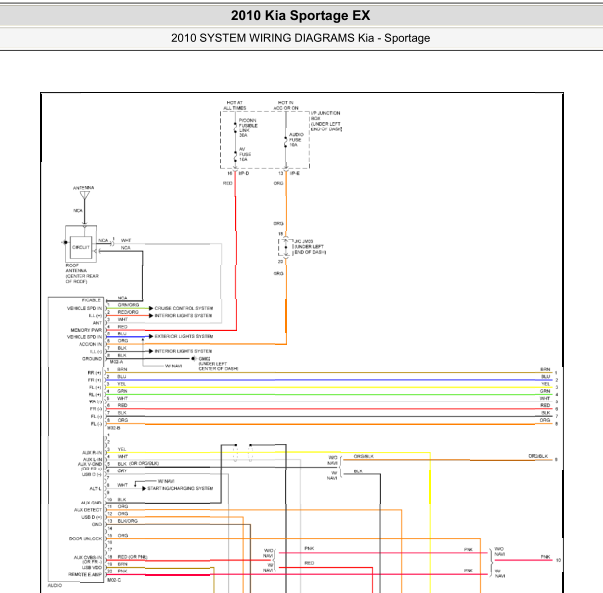Click the "RED" label under the I/P-D connector
The width and height of the screenshot is (603, 593).
[228, 183]
